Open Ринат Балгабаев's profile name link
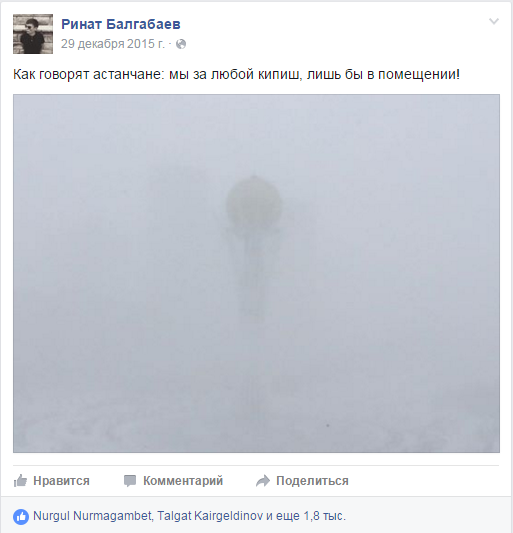Screen dimensions: 513x533 [x=121, y=24]
